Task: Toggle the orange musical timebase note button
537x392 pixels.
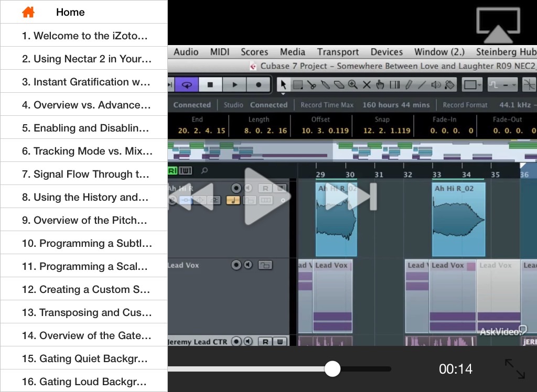Action: pyautogui.click(x=233, y=200)
